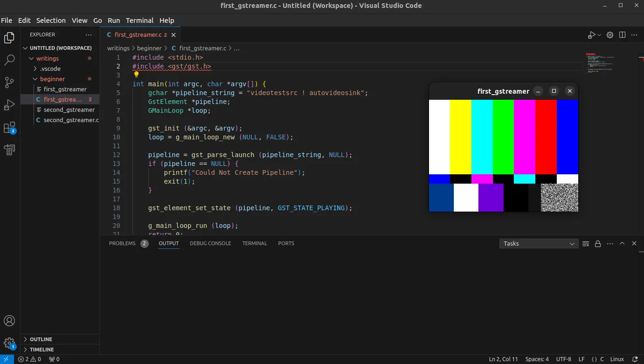Clear the output panel
This screenshot has height=364, width=644.
tap(586, 243)
